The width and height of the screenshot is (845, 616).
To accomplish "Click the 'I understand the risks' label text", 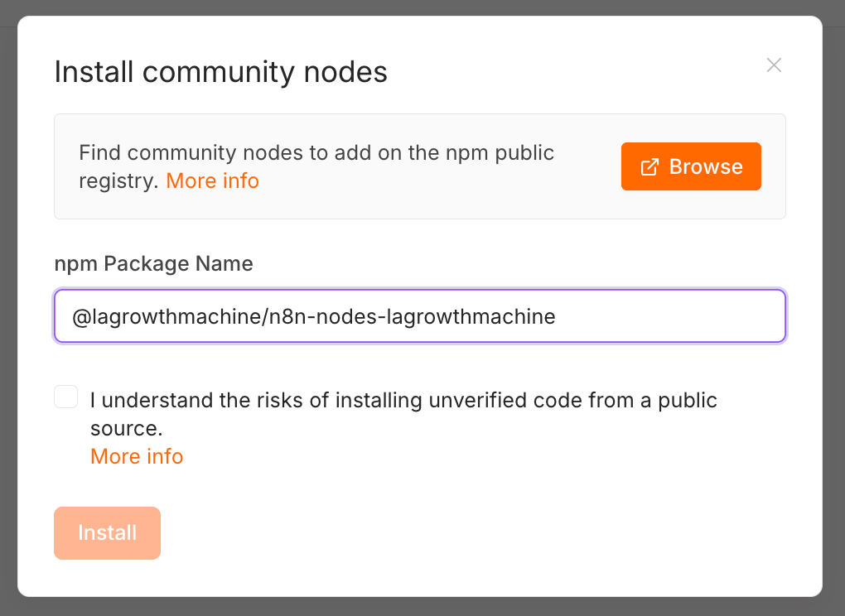I will (x=403, y=413).
